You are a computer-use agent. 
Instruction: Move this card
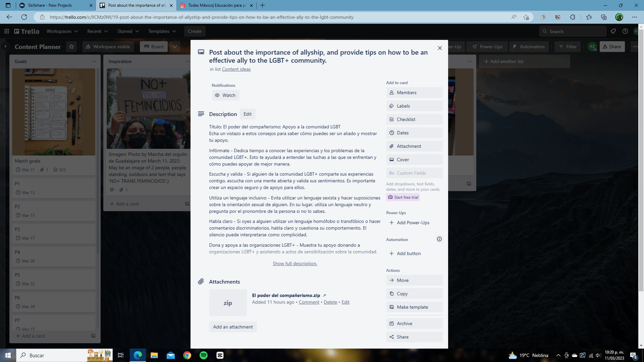pyautogui.click(x=414, y=280)
